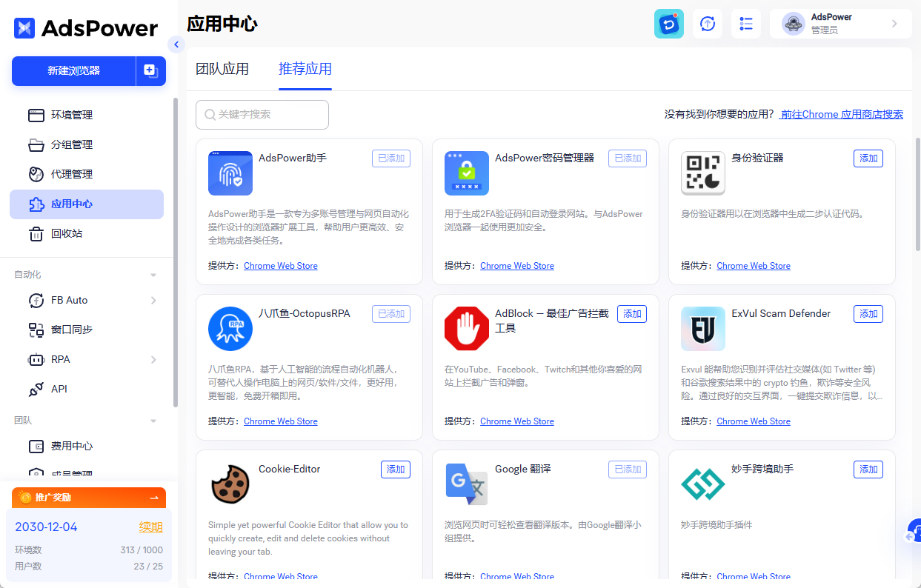Click the 身份验证器 QR code icon

coord(703,173)
